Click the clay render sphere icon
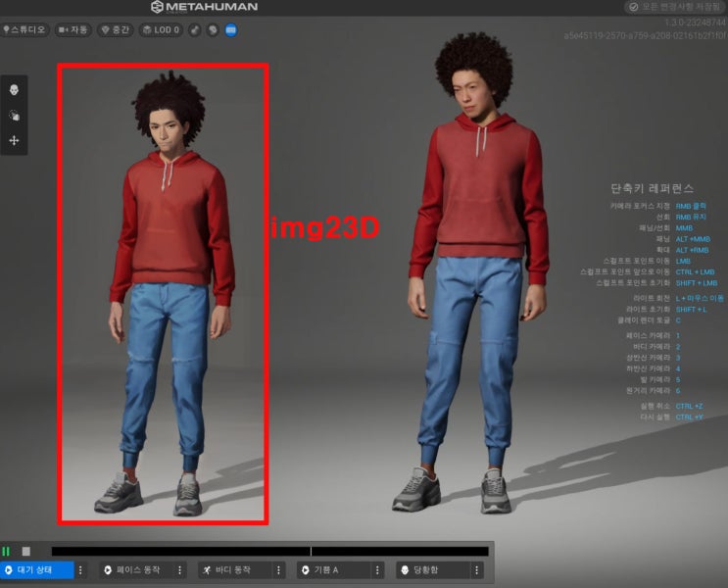This screenshot has height=588, width=728. click(213, 30)
